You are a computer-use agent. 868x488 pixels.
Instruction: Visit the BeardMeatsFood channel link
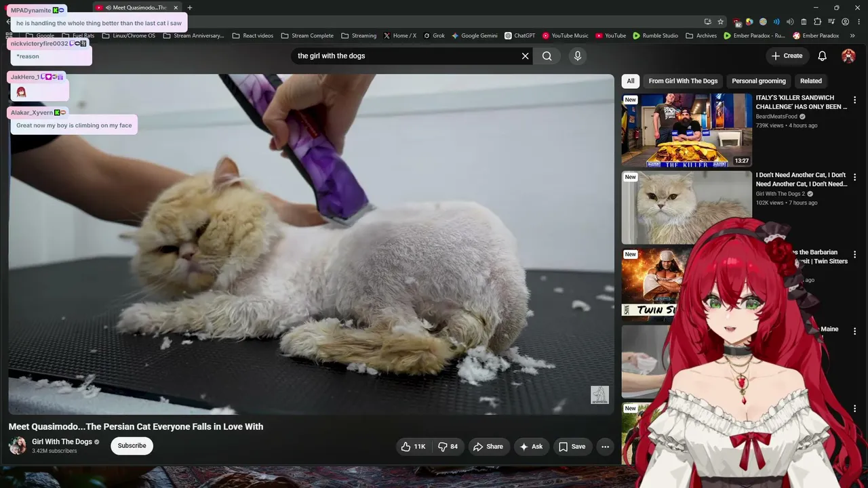click(x=776, y=117)
